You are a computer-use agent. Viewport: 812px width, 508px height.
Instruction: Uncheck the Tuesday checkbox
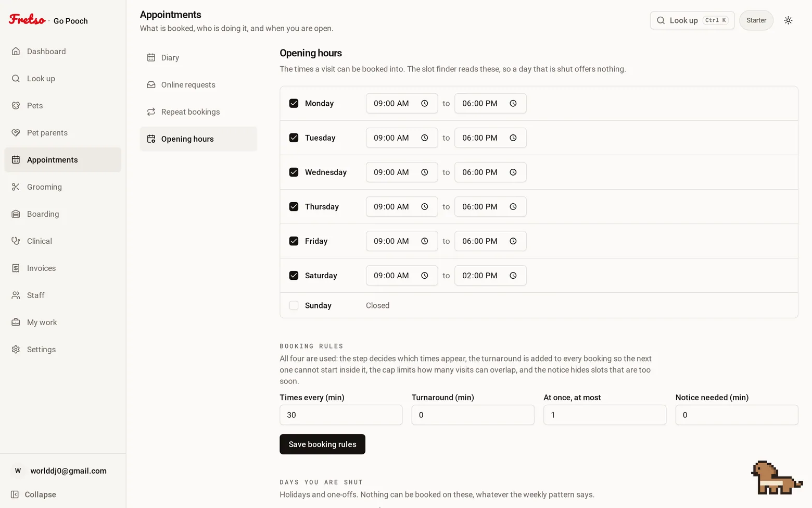(x=294, y=138)
